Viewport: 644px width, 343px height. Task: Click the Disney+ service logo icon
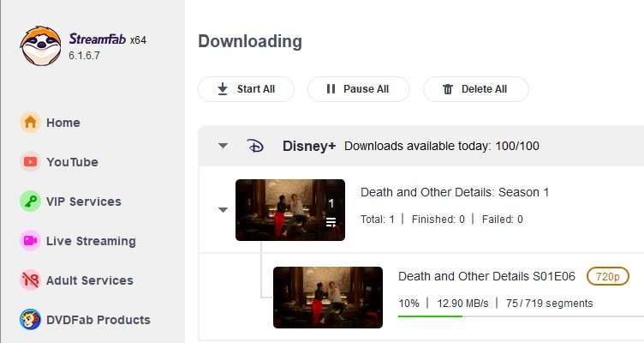255,146
